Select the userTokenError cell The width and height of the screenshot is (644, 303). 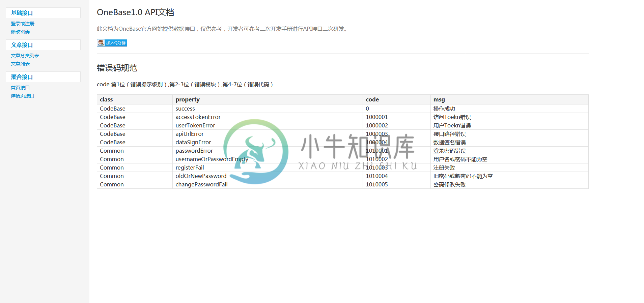point(268,125)
